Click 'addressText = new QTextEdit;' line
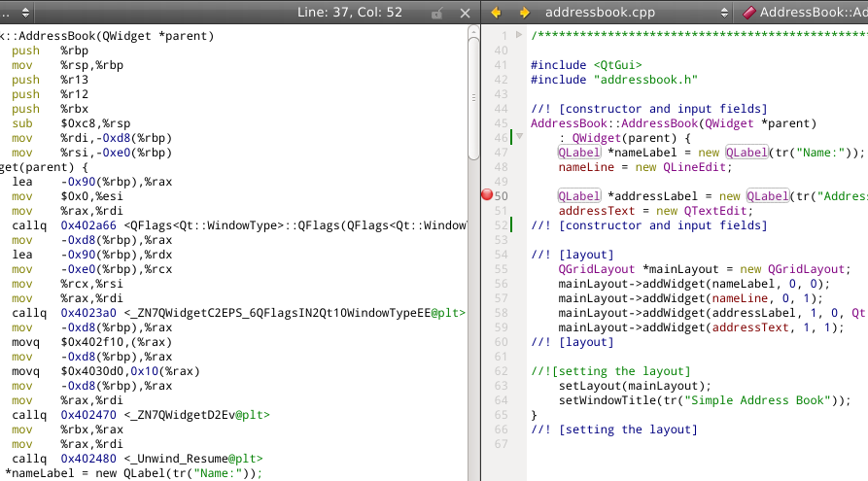This screenshot has height=481, width=868. point(655,211)
